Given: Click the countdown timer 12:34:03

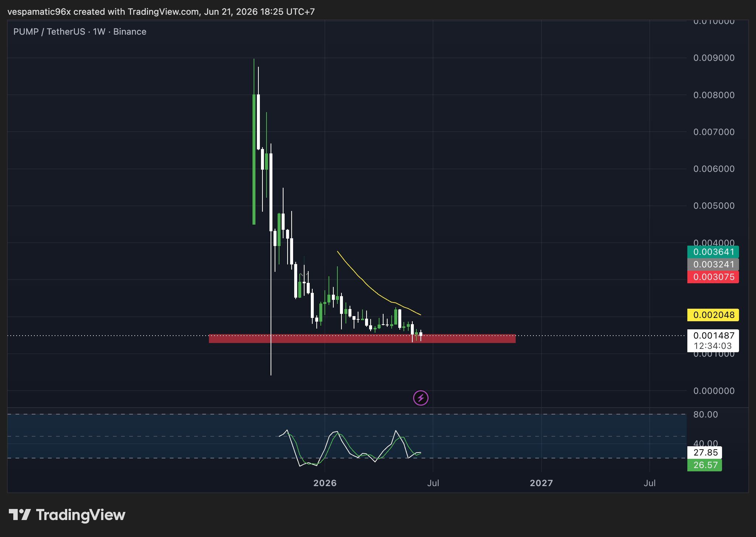Looking at the screenshot, I should [x=713, y=346].
